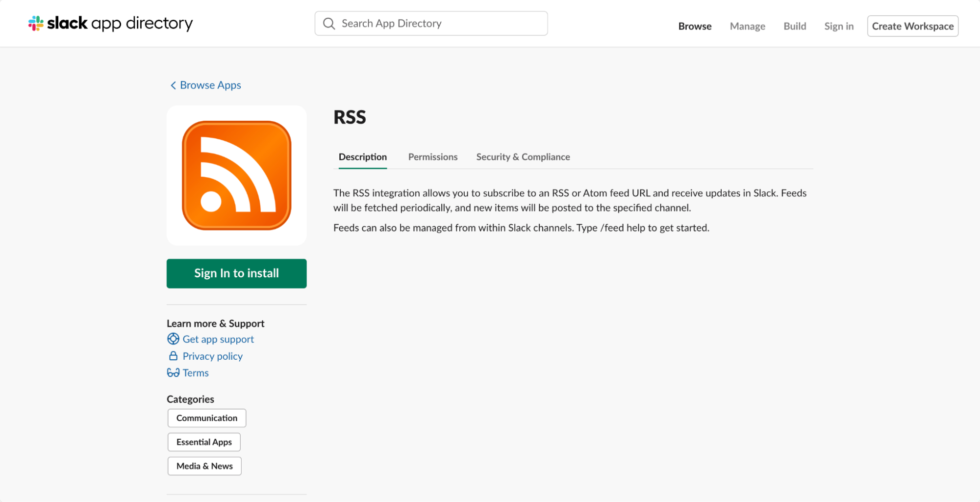Screen dimensions: 980x502
Task: Click the RSS app icon image
Action: click(237, 175)
